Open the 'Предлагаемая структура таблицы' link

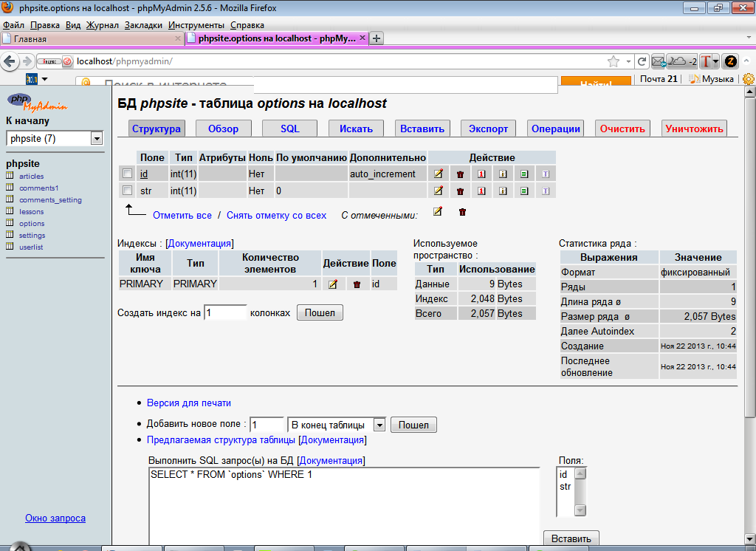(x=221, y=440)
